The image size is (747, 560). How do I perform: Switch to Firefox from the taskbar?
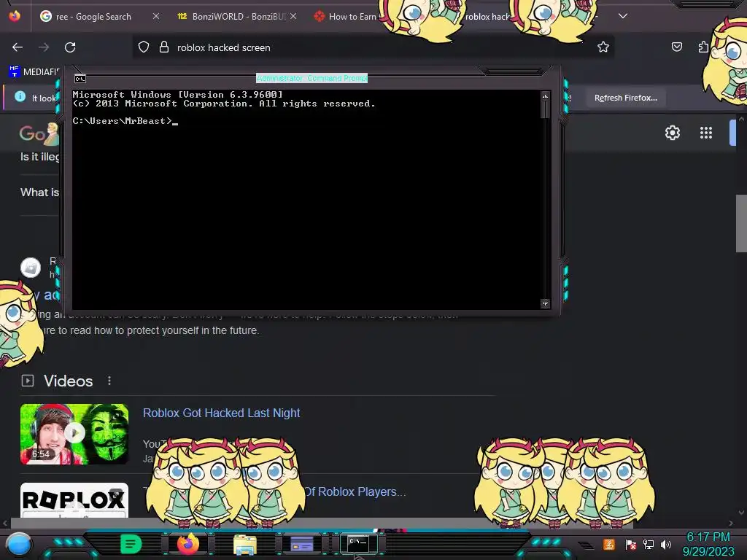click(187, 544)
